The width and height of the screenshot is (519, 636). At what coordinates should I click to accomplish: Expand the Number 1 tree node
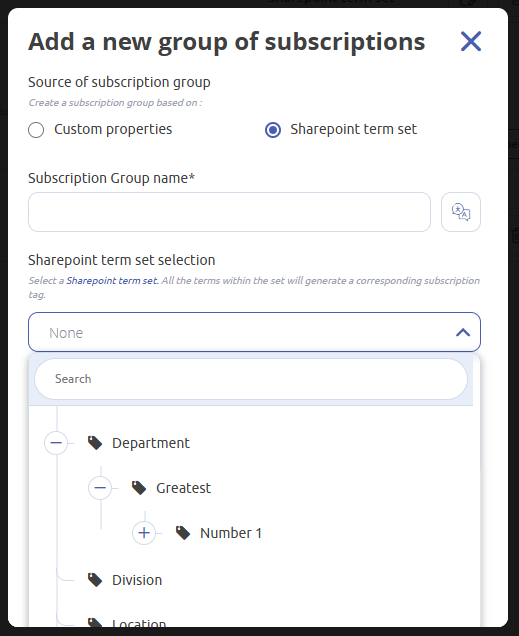pos(144,533)
